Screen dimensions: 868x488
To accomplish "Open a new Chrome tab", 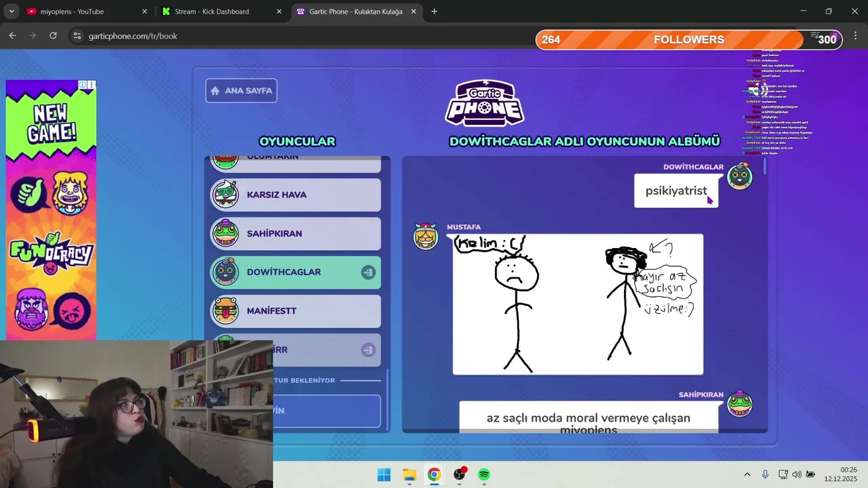I will coord(434,12).
